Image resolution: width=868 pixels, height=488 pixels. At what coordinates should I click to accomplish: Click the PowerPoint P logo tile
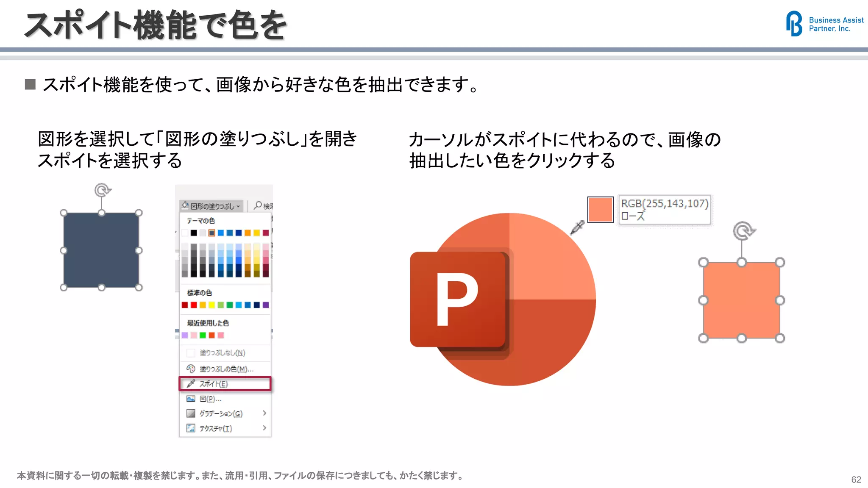click(x=459, y=299)
